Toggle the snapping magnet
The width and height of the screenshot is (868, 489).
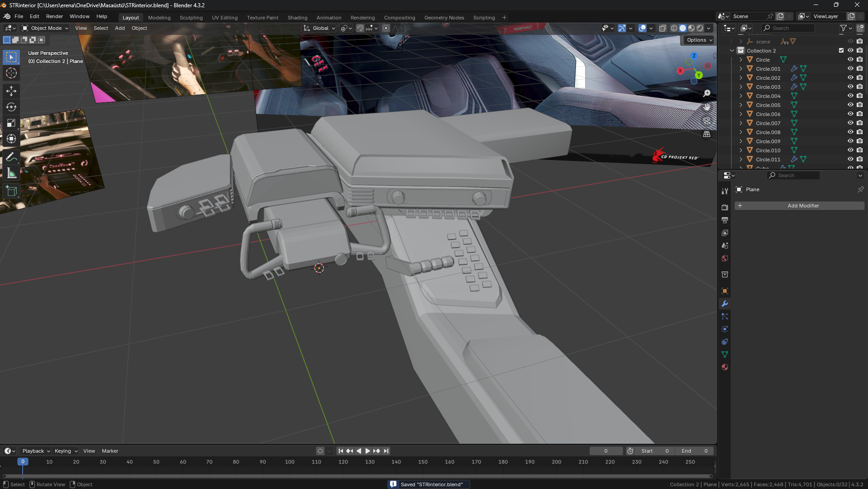(360, 28)
